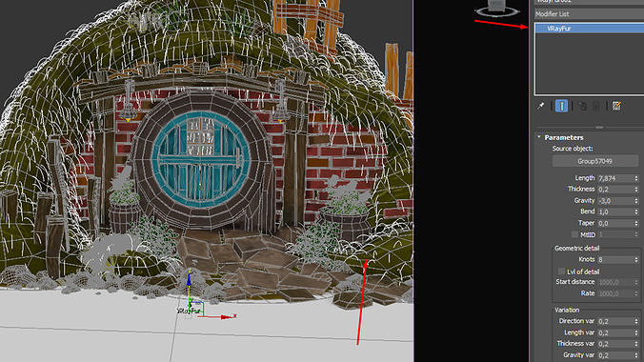This screenshot has width=644, height=362.
Task: Click the Gravity var field
Action: click(615, 355)
